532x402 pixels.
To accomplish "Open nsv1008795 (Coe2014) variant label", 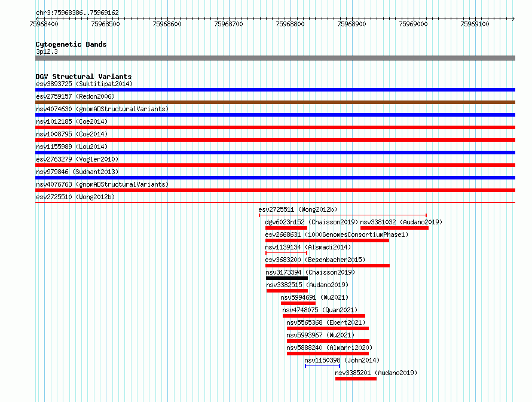I will (72, 134).
